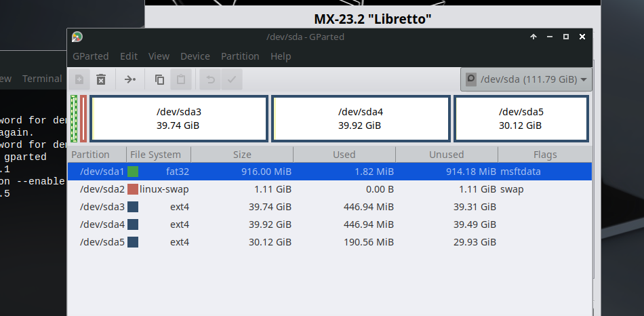Click the green fat32 color square for sda1

133,172
